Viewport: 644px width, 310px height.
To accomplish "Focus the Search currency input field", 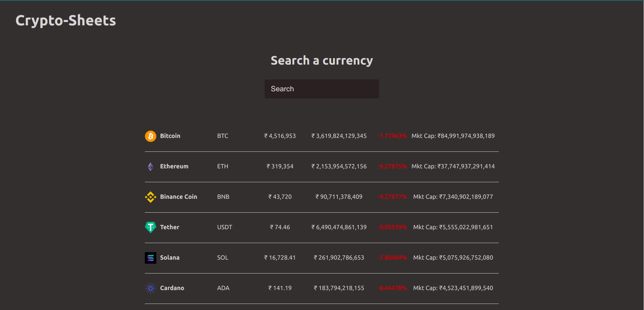I will pos(322,89).
